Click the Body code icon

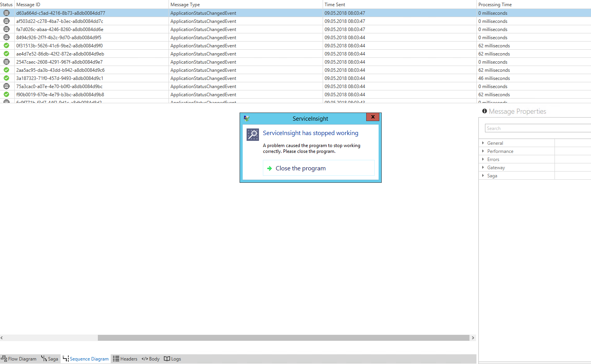tap(146, 359)
